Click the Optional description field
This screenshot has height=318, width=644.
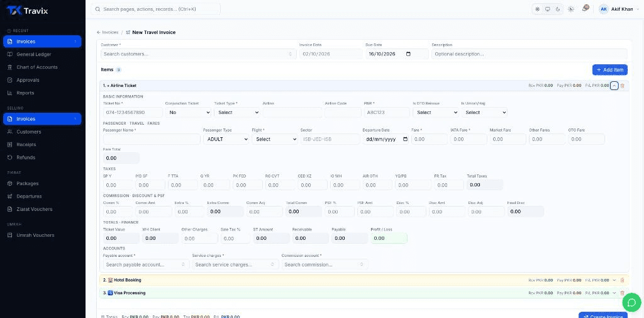pyautogui.click(x=530, y=54)
